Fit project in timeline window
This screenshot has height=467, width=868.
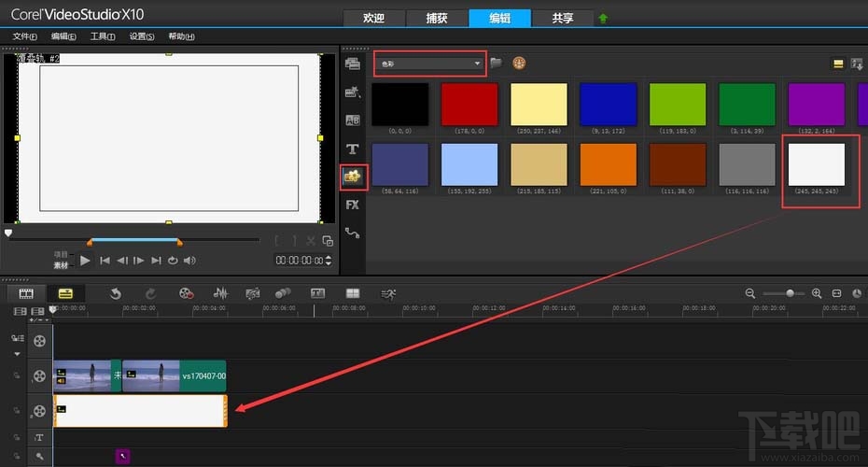pyautogui.click(x=836, y=293)
